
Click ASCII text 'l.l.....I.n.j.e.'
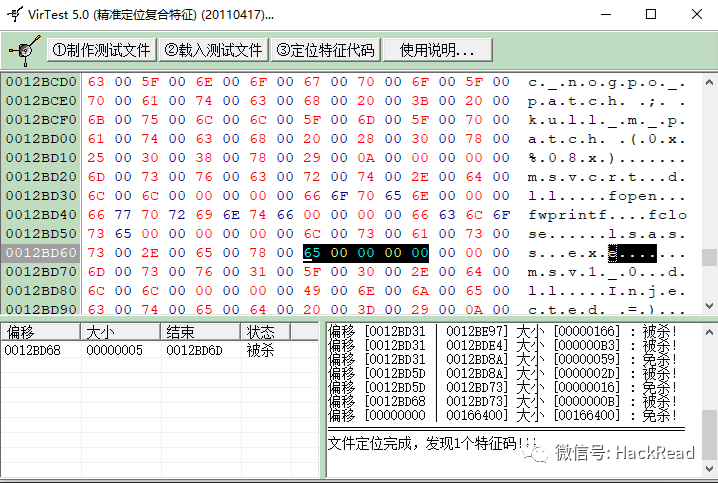[x=608, y=291]
